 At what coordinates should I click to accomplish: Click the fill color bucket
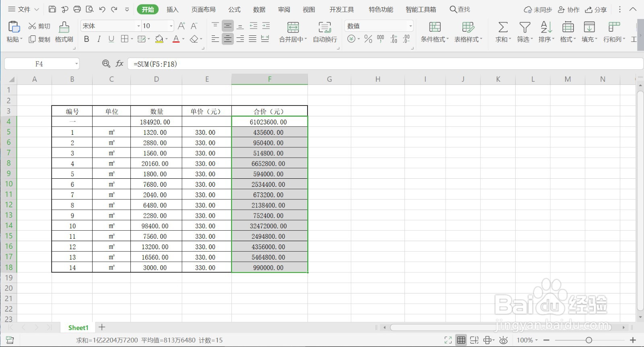tap(159, 39)
